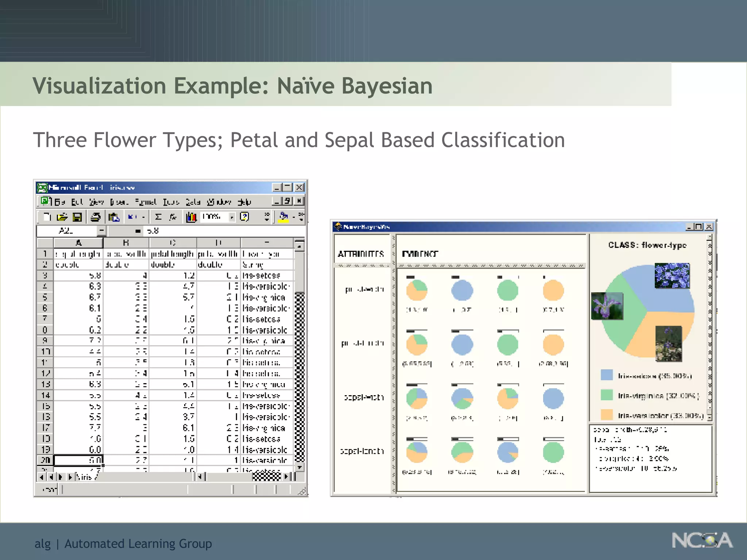Image resolution: width=747 pixels, height=560 pixels.
Task: Open the zoom percentage dropdown
Action: click(x=232, y=217)
